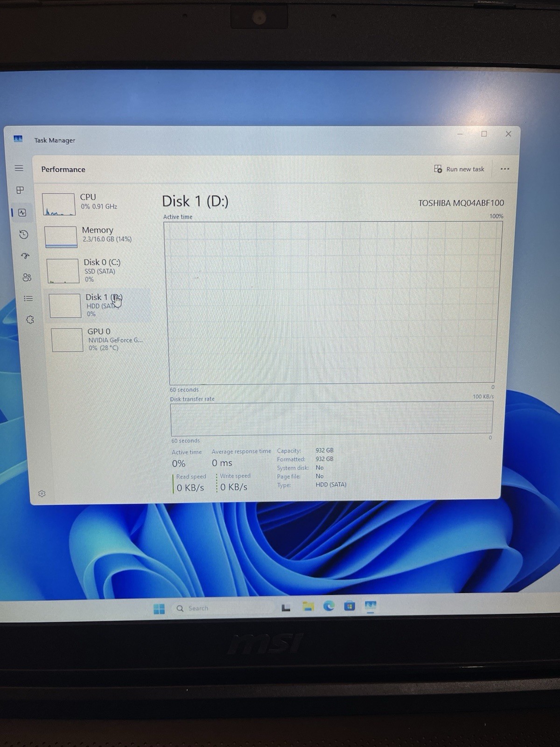This screenshot has width=560, height=747.
Task: Open the App history page icon
Action: 24,234
